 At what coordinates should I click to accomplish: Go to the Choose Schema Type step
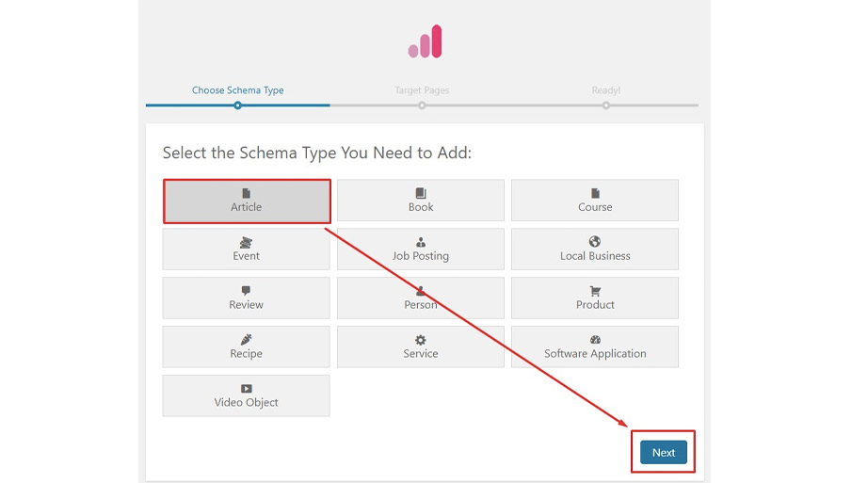[x=237, y=90]
